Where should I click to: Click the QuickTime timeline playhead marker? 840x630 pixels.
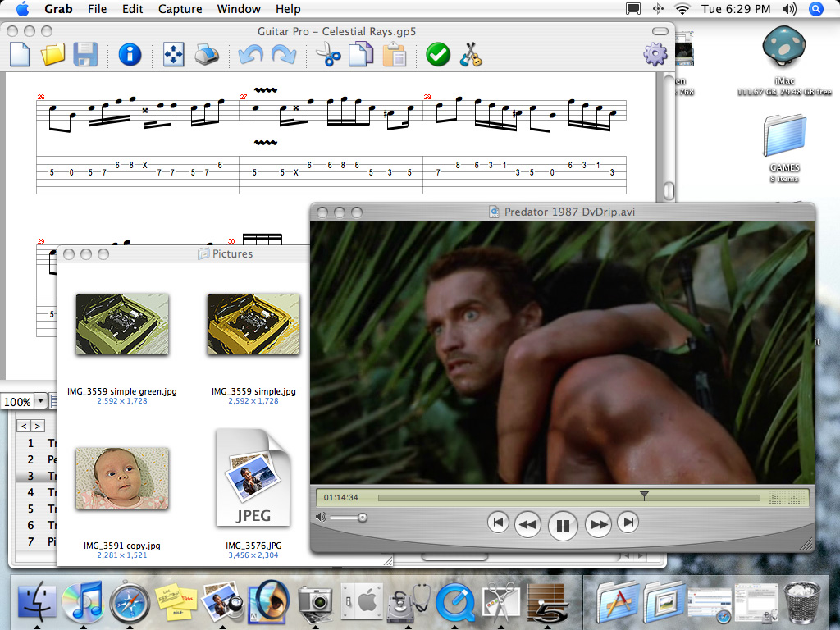[x=645, y=496]
